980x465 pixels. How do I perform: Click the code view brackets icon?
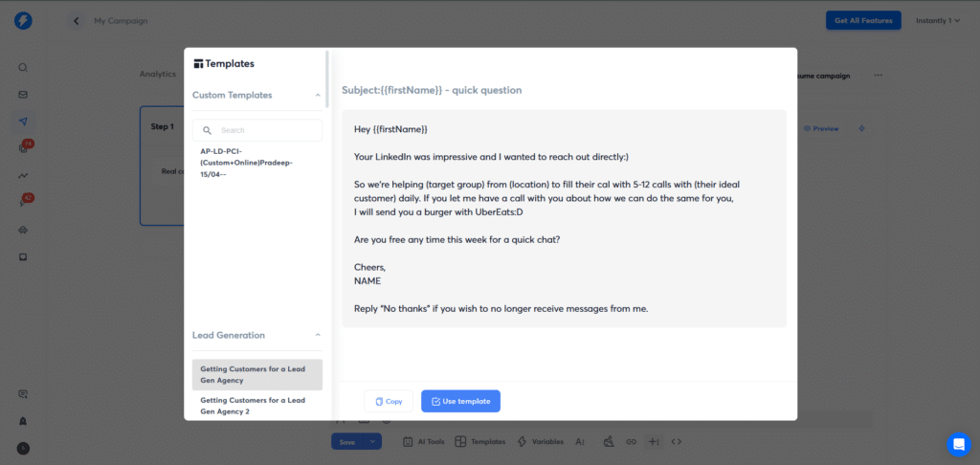(x=677, y=441)
